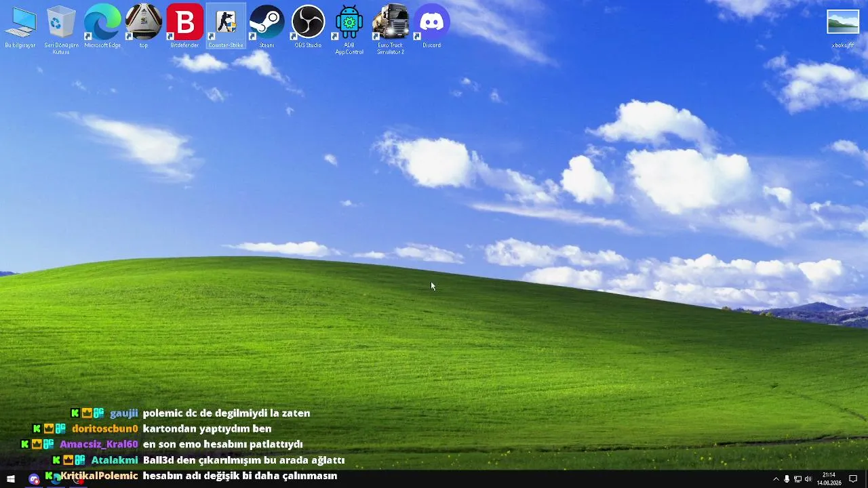The width and height of the screenshot is (868, 488).
Task: Open the microphone tray icon
Action: [787, 479]
